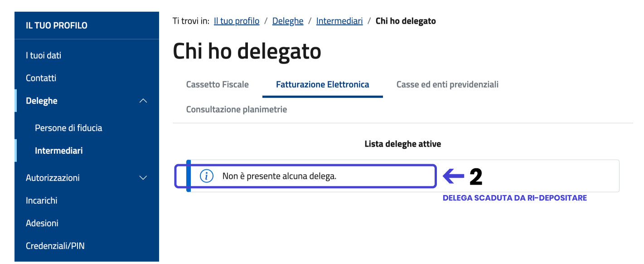
Task: Collapse the Deleghe section chevron
Action: [143, 101]
